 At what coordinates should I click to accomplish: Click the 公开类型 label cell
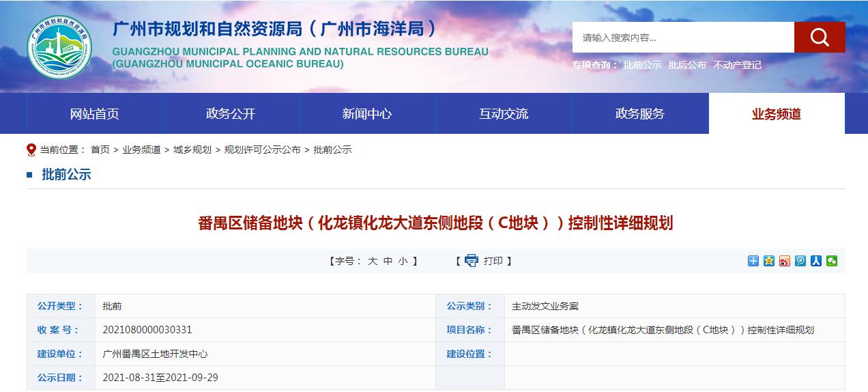61,306
